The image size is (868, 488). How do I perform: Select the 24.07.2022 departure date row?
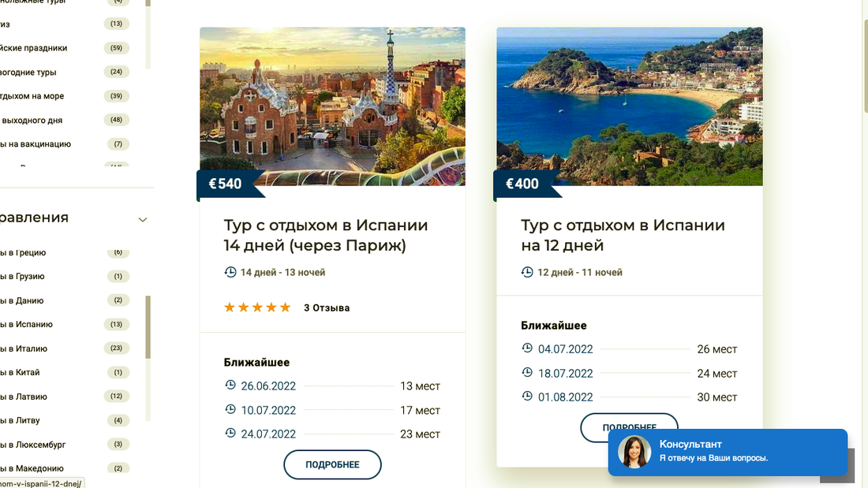332,434
